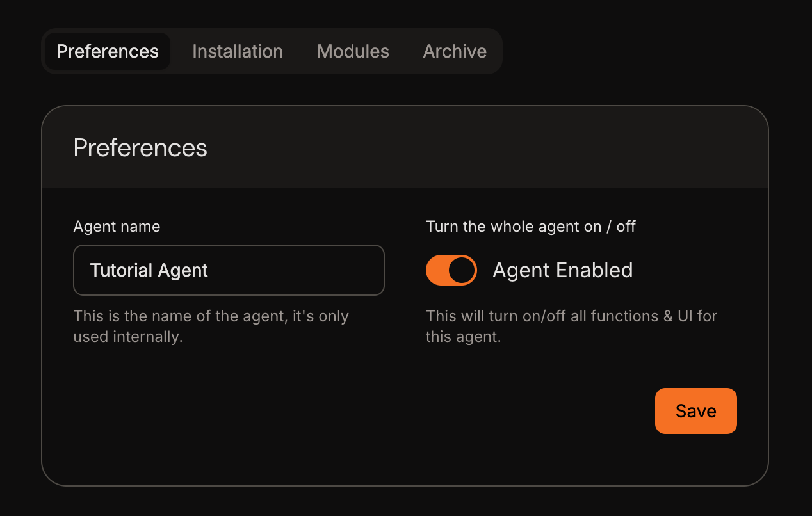Click the description text under the agent toggle

click(x=571, y=317)
